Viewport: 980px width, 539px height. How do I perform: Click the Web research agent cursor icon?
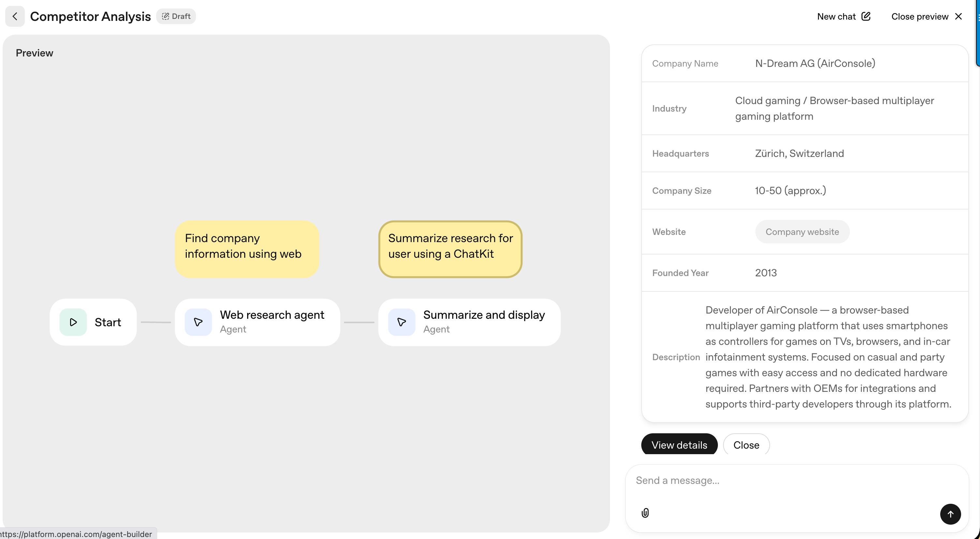[198, 322]
